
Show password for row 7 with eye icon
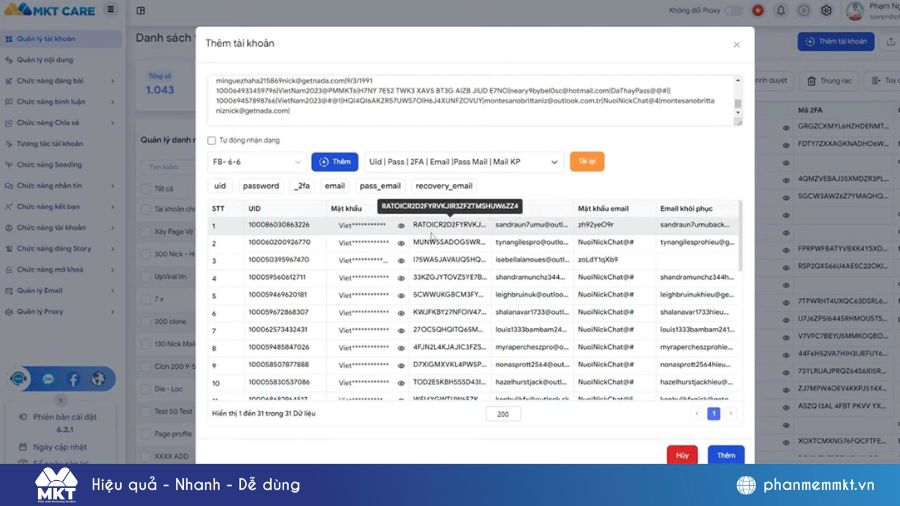point(401,330)
